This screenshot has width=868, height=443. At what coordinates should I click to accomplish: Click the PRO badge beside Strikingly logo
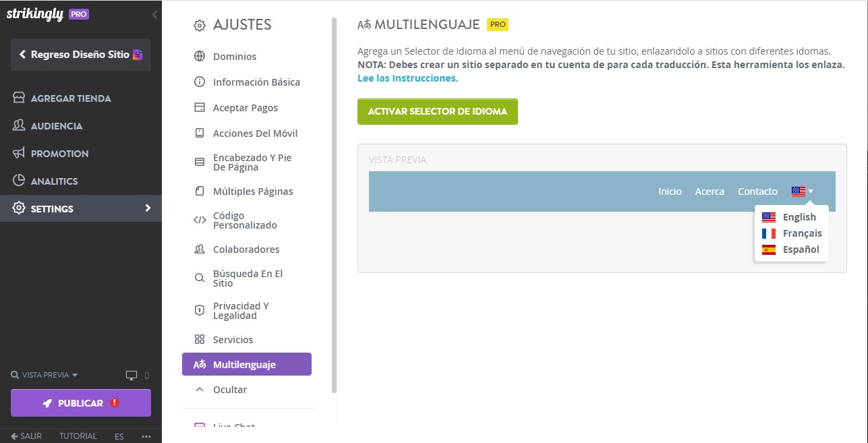tap(79, 14)
